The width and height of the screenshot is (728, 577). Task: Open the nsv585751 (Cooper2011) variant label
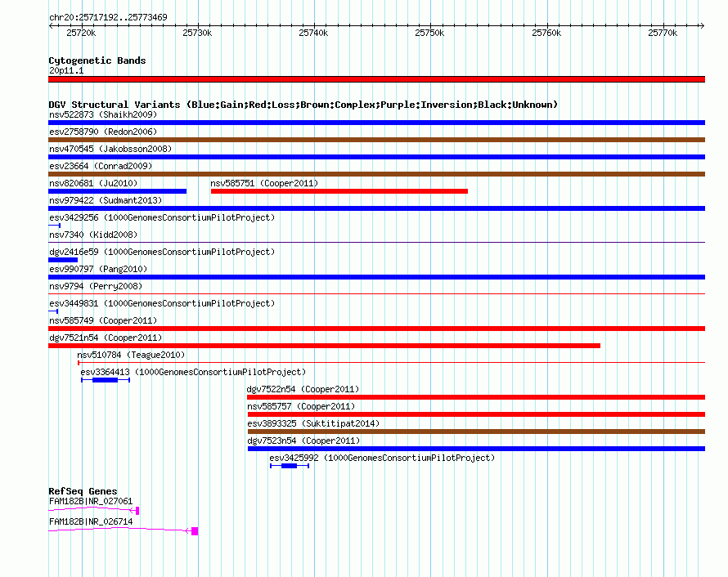click(264, 183)
